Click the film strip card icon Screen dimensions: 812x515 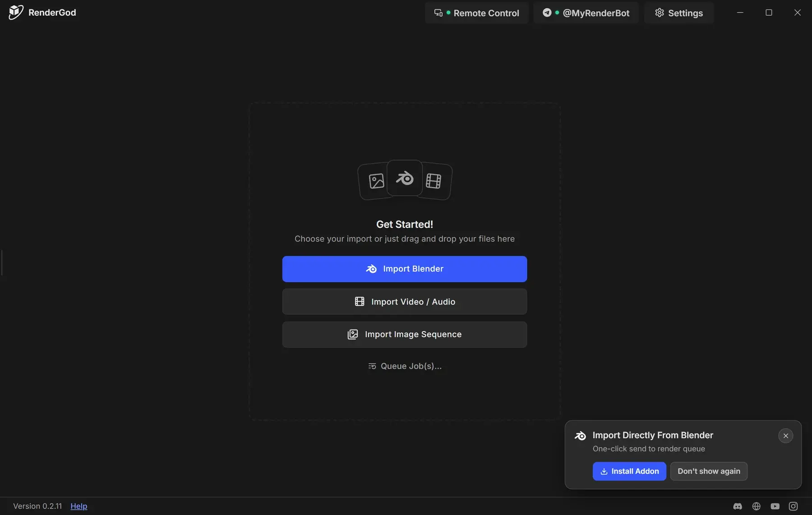(434, 181)
